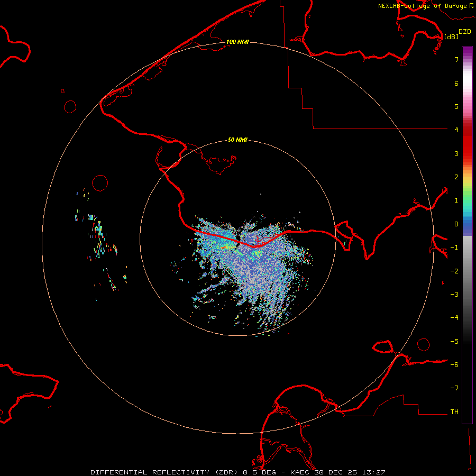Click the color scale value -7

click(x=454, y=388)
